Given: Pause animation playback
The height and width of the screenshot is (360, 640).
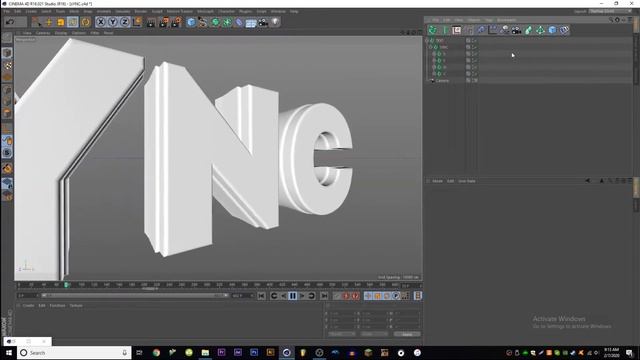Looking at the screenshot, I should pyautogui.click(x=293, y=296).
